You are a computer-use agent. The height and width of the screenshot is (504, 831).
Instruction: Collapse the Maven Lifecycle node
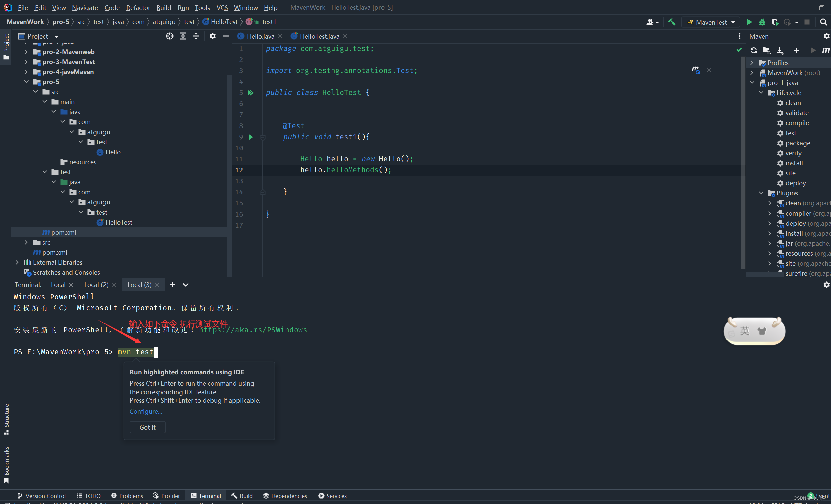tap(761, 93)
